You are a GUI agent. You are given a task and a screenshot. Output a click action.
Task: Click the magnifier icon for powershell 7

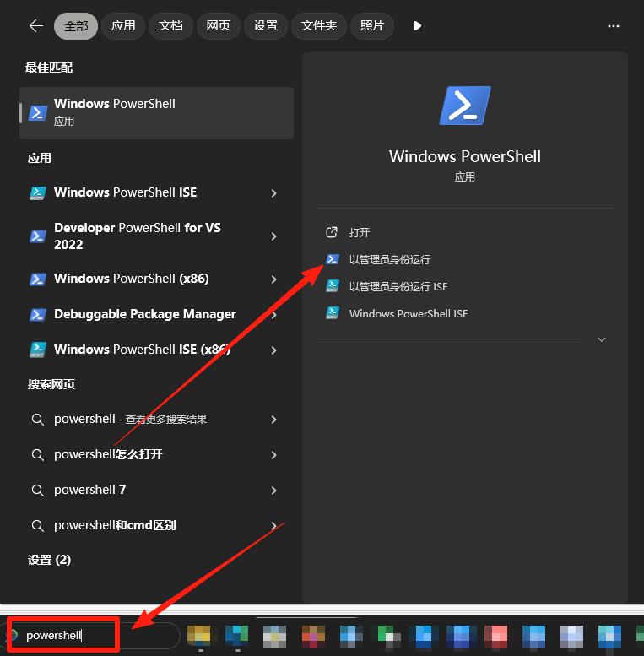click(38, 491)
